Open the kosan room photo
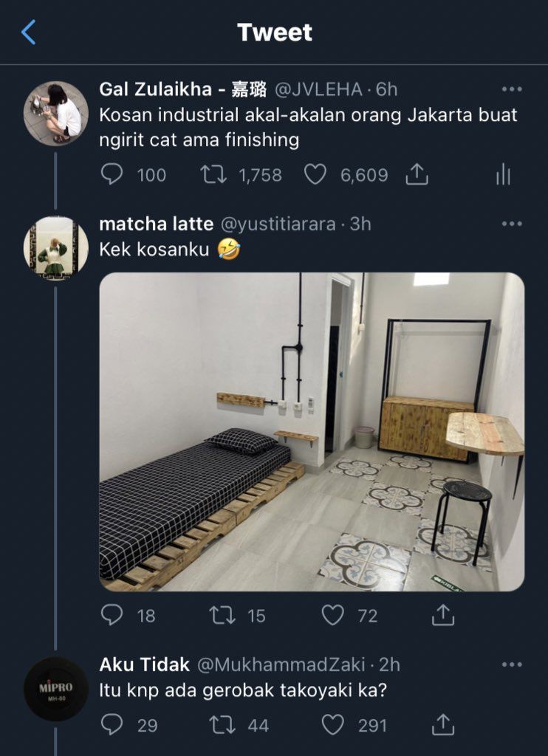Screen dimensions: 548x756 click(x=312, y=431)
